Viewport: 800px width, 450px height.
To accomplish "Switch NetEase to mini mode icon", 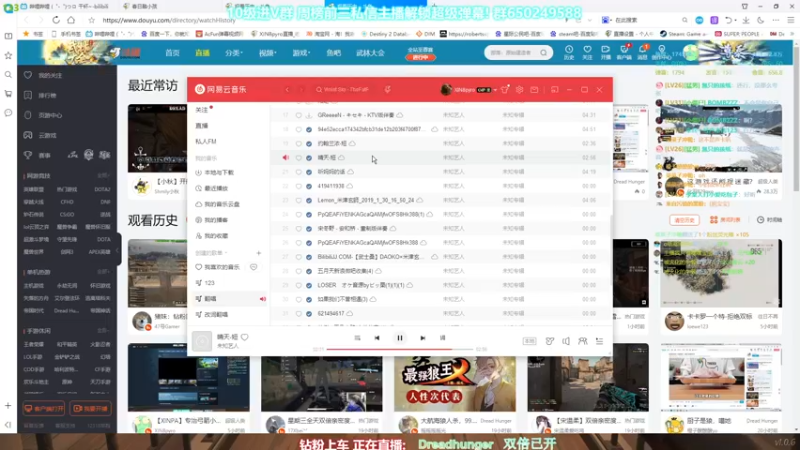I will coord(555,89).
